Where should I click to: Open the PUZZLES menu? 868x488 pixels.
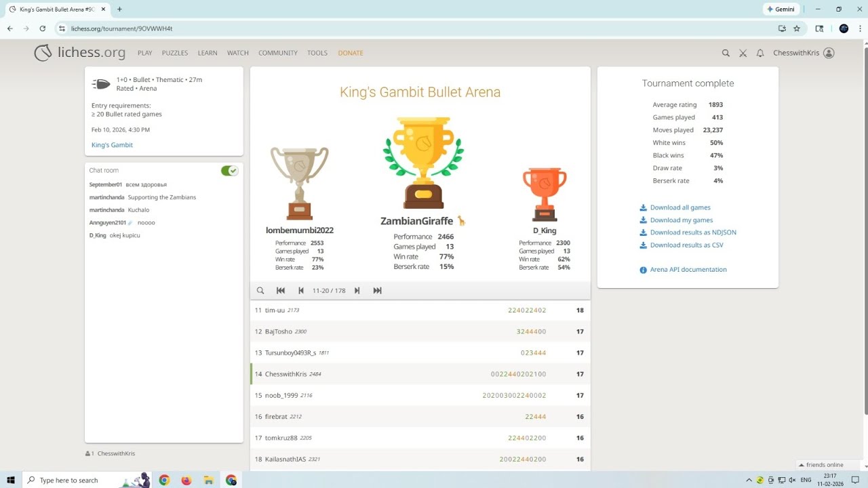click(175, 53)
